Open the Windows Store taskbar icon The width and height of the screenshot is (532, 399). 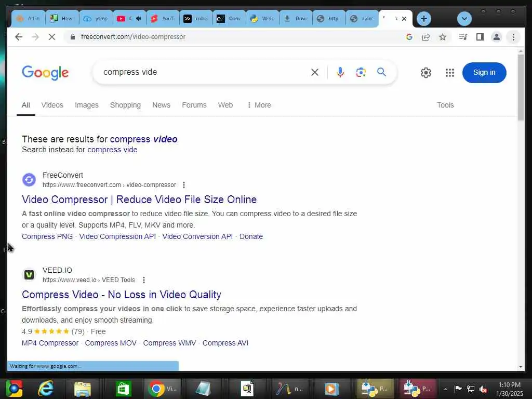click(x=123, y=389)
